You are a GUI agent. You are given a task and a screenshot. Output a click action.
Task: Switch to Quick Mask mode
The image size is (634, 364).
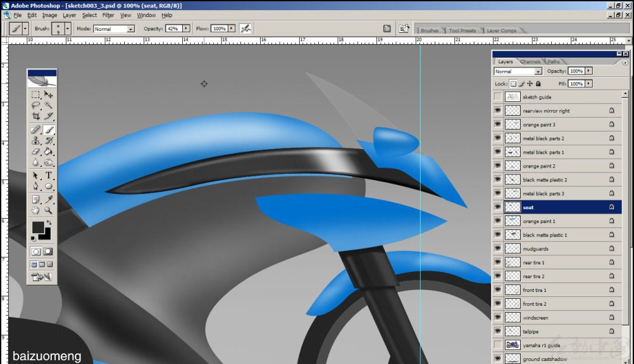click(47, 252)
